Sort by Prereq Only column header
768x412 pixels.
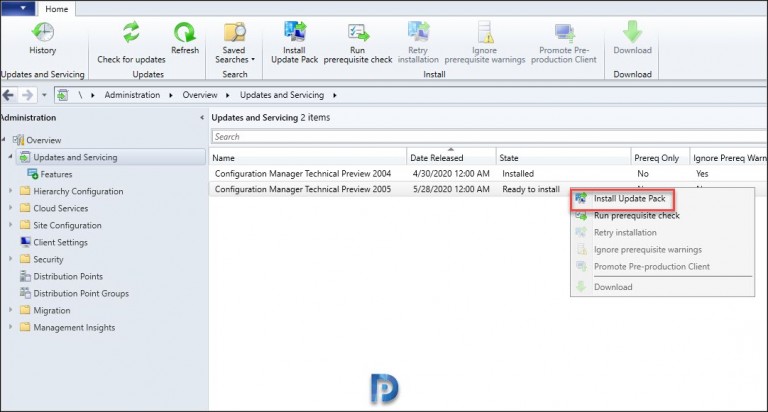tap(660, 158)
